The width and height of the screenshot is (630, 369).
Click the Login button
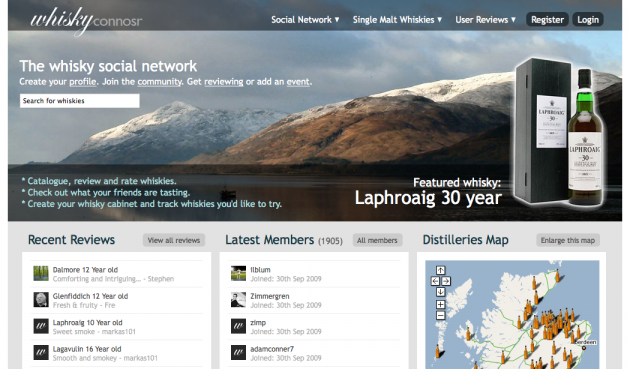coord(588,20)
